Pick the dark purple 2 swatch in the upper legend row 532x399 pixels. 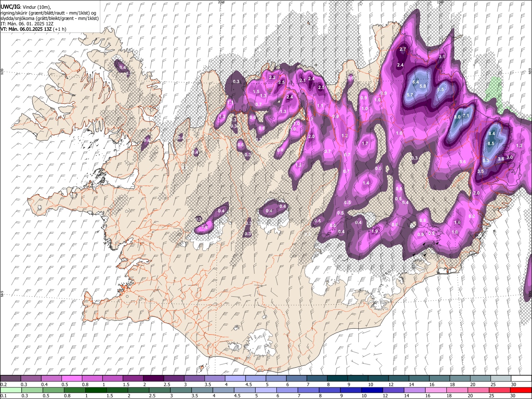[x=153, y=378]
